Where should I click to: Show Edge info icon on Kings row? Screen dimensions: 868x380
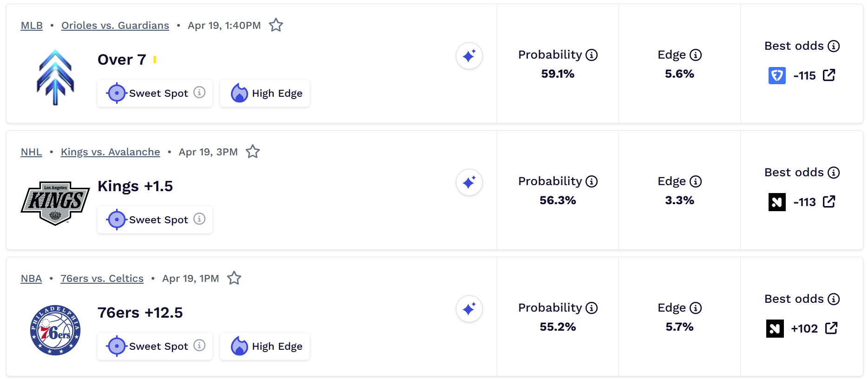tap(696, 181)
